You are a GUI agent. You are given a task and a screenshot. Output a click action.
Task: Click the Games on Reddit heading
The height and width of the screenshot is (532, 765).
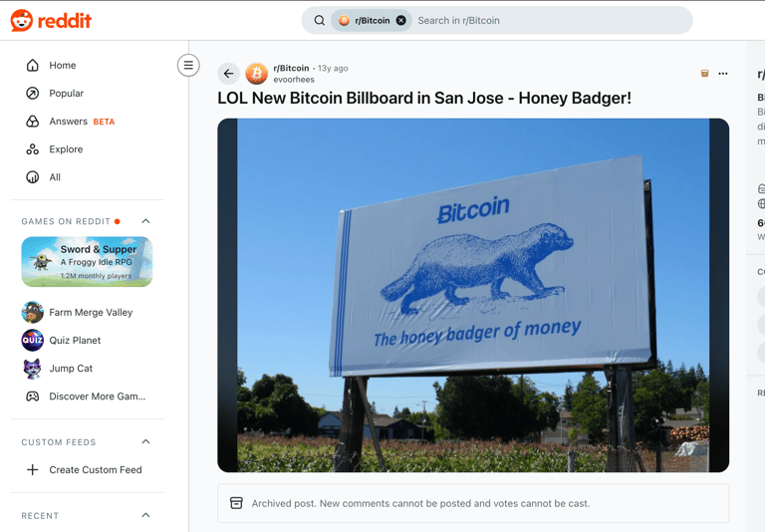click(x=66, y=221)
